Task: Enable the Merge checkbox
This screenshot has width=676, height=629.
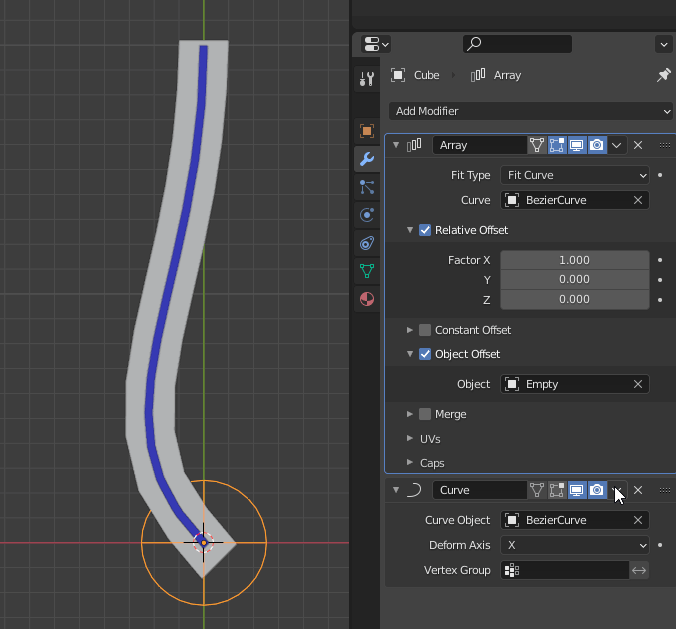Action: 425,414
